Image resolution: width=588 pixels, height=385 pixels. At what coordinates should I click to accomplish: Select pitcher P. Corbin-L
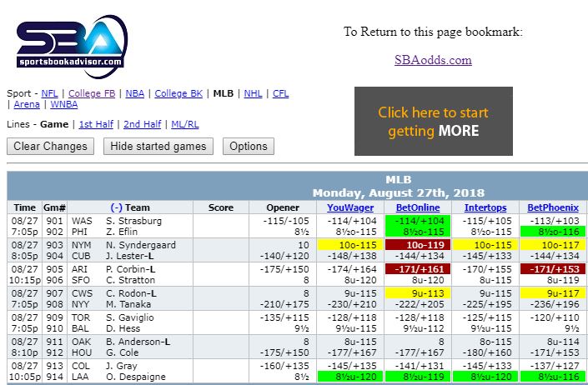point(130,269)
